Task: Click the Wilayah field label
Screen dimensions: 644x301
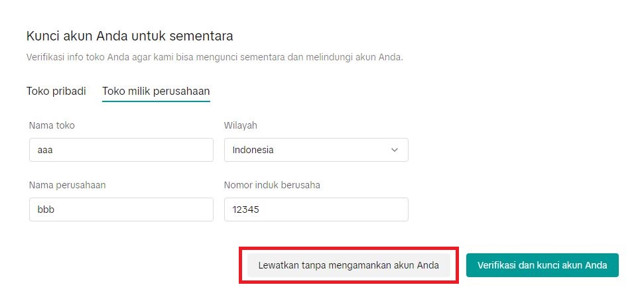Action: click(x=241, y=125)
